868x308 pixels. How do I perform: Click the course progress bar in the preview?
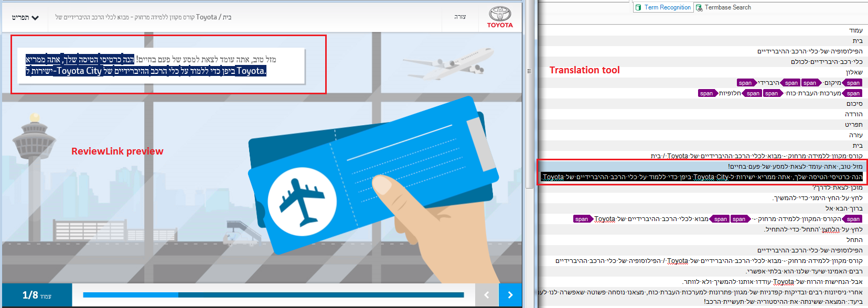coord(273,295)
